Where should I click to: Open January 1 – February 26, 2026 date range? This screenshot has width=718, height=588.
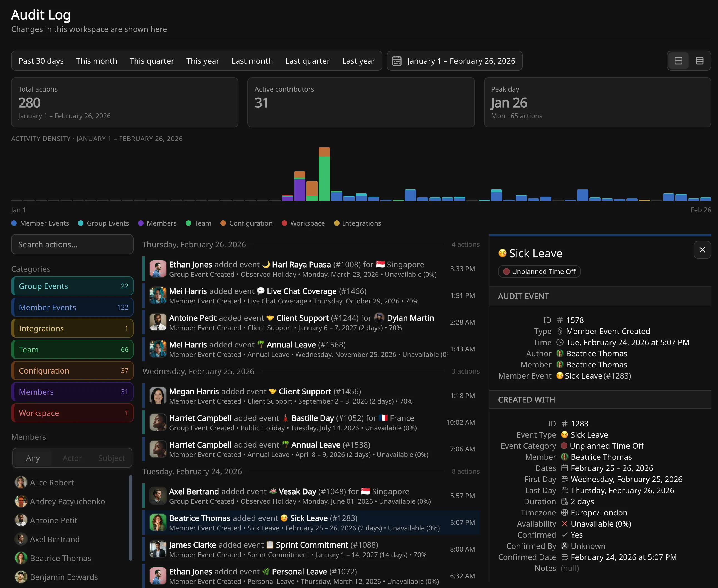[454, 61]
